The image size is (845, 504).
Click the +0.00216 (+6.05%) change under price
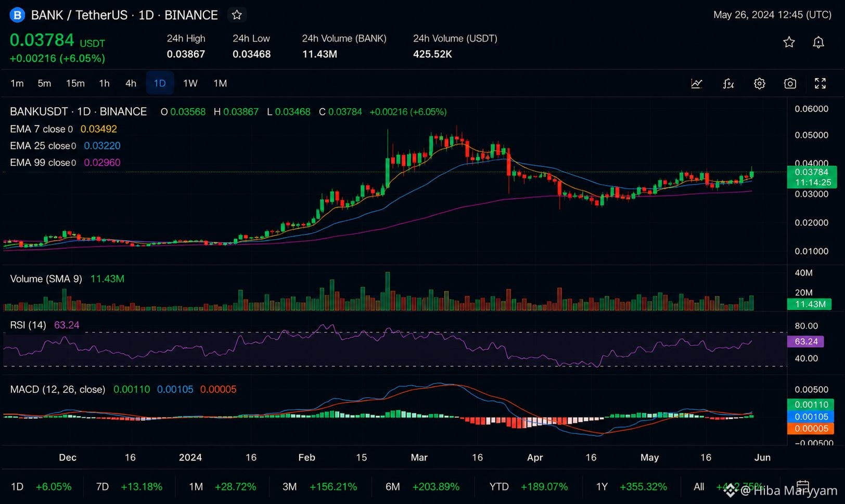[57, 58]
